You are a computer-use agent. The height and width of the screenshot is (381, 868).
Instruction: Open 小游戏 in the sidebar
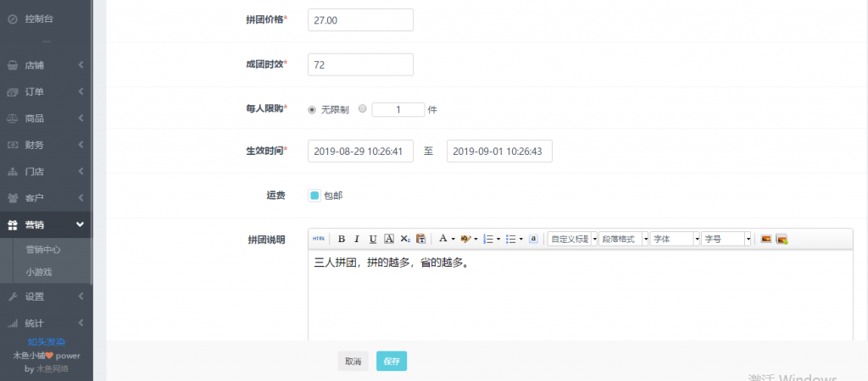pos(38,272)
